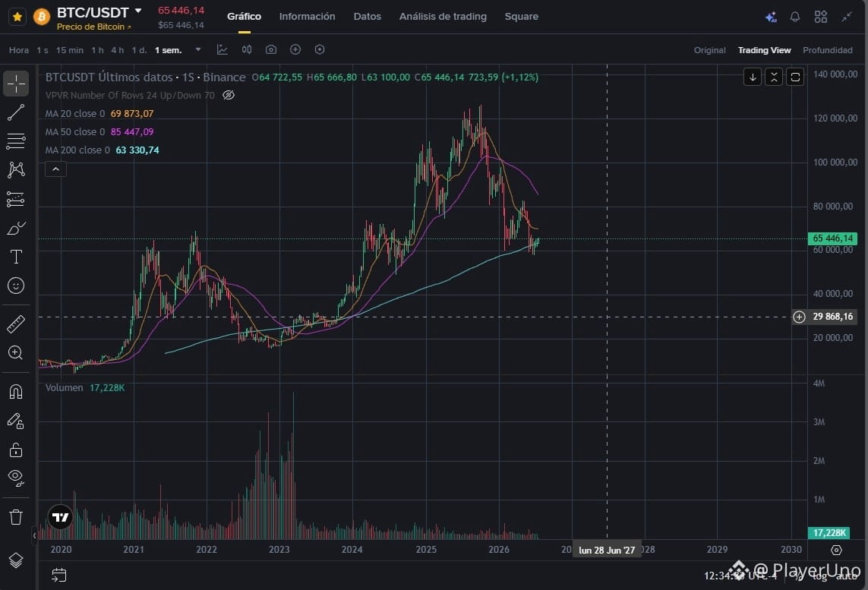Click the MA 50 close indicator label
868x590 pixels.
coord(74,131)
